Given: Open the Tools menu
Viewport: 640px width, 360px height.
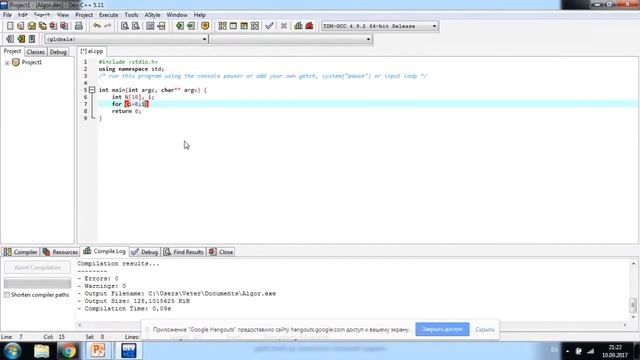Looking at the screenshot, I should [131, 15].
